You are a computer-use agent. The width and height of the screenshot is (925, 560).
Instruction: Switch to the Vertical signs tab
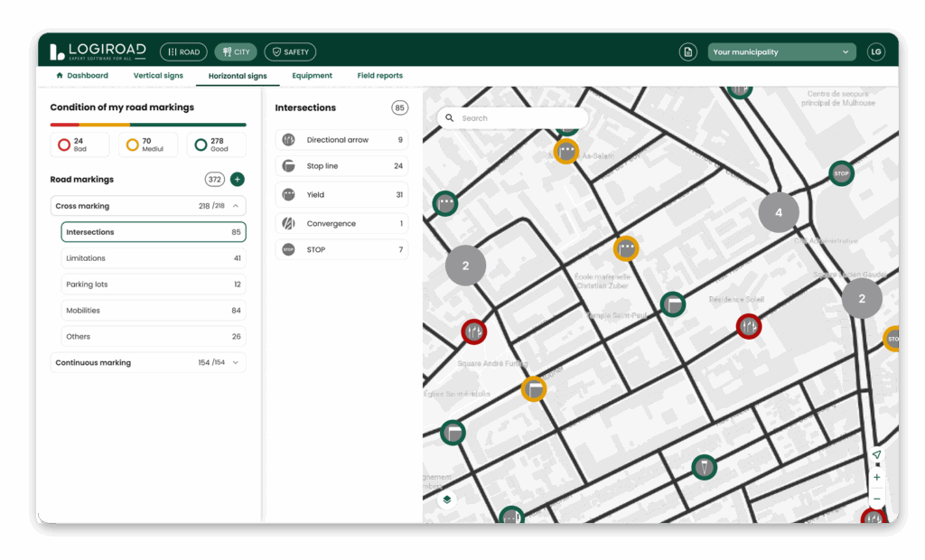click(158, 76)
